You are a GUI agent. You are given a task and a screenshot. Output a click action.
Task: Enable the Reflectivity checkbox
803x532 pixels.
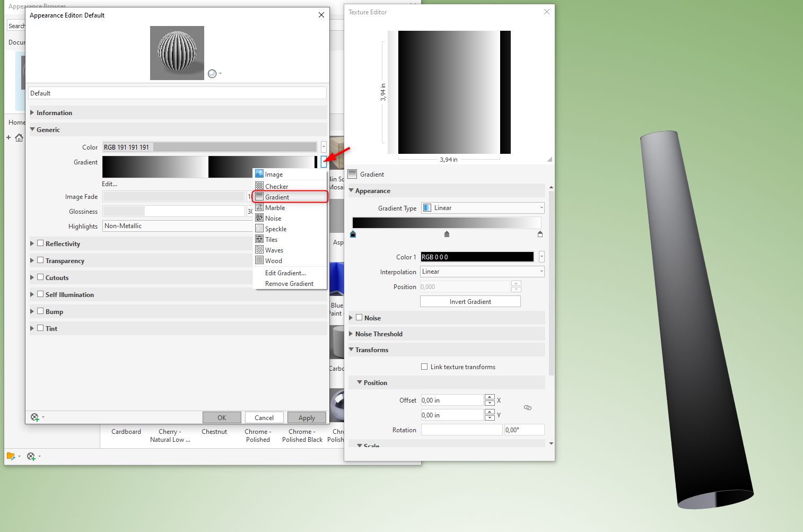pos(41,243)
